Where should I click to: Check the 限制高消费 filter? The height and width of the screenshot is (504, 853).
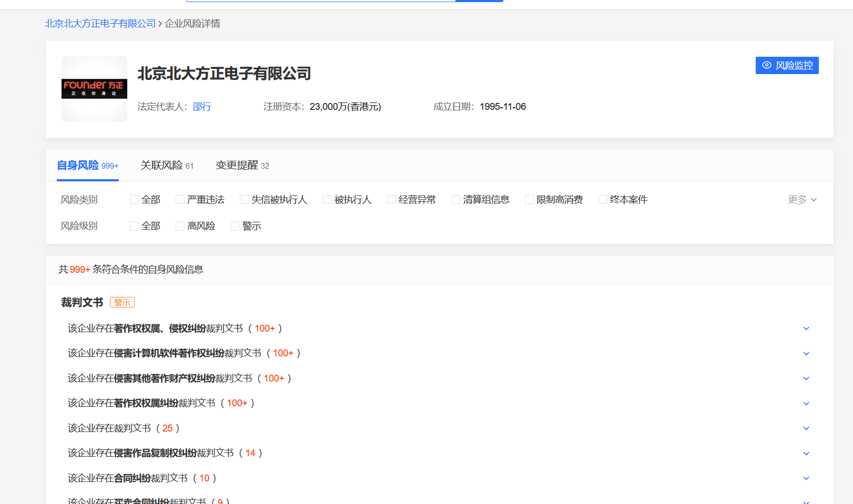click(530, 200)
